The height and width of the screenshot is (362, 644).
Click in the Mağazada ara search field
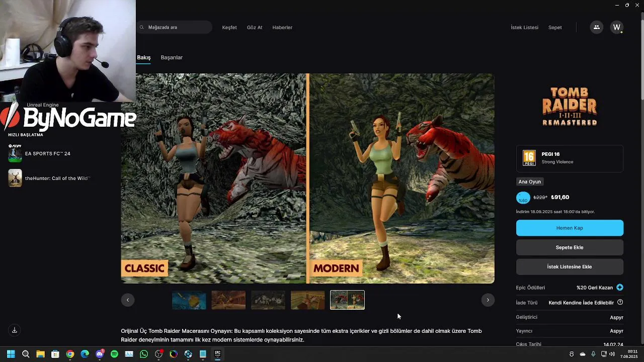point(174,27)
